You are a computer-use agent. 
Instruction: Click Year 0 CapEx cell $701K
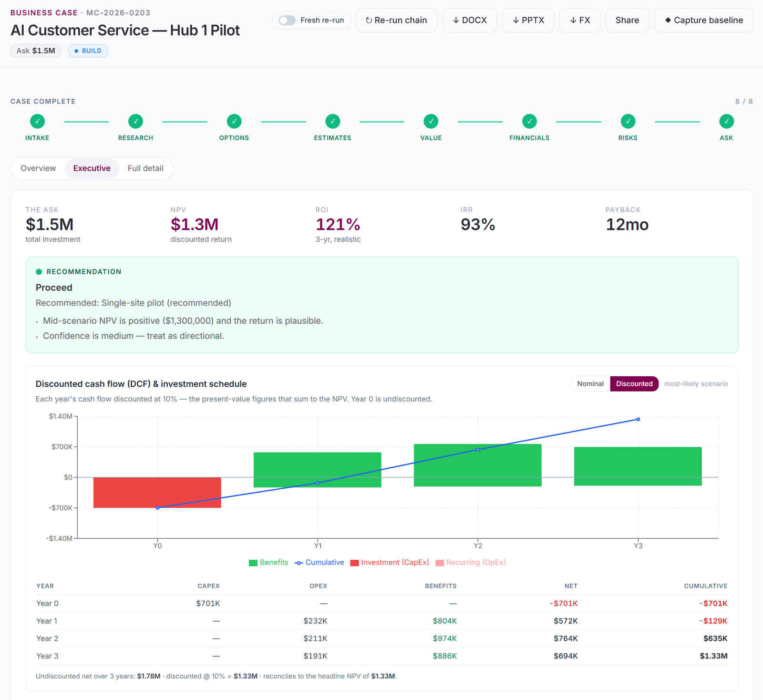pos(208,603)
